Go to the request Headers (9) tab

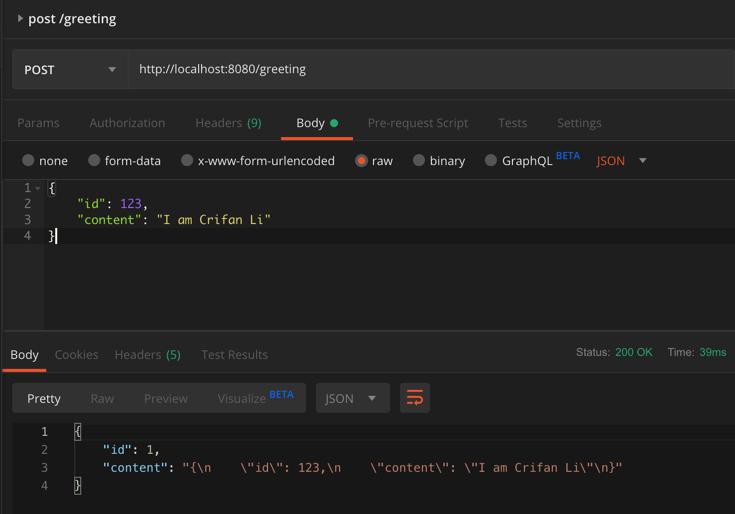[228, 123]
